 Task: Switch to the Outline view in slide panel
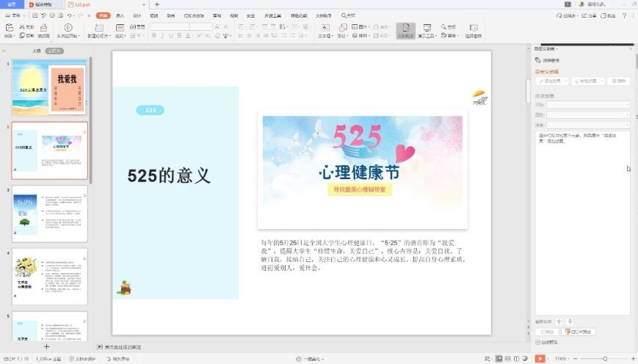click(x=36, y=51)
